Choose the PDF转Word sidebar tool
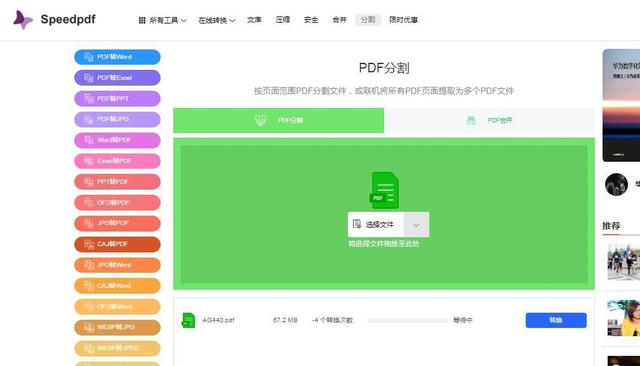640x366 pixels. coord(118,57)
